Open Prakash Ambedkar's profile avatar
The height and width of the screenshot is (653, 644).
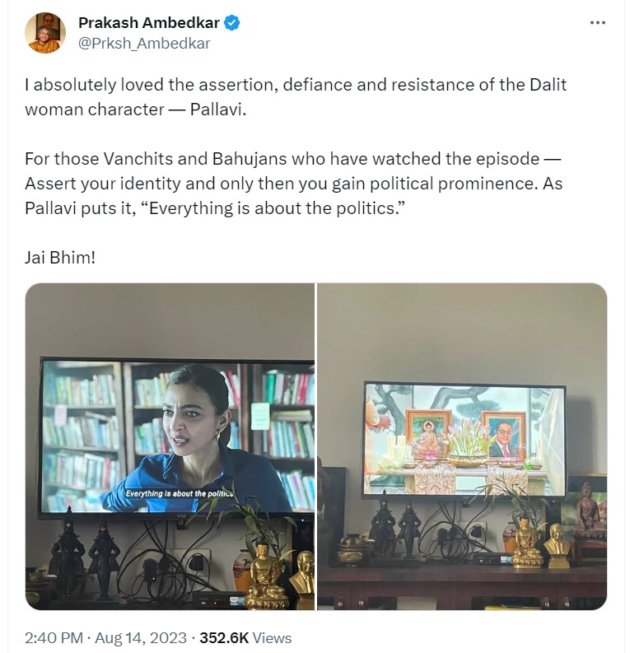(45, 32)
